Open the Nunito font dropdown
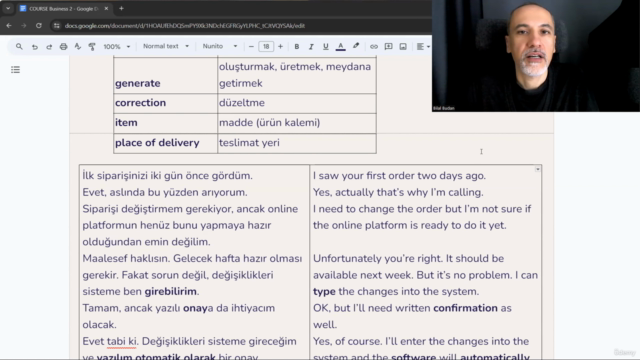This screenshot has height=360, width=640. (220, 46)
